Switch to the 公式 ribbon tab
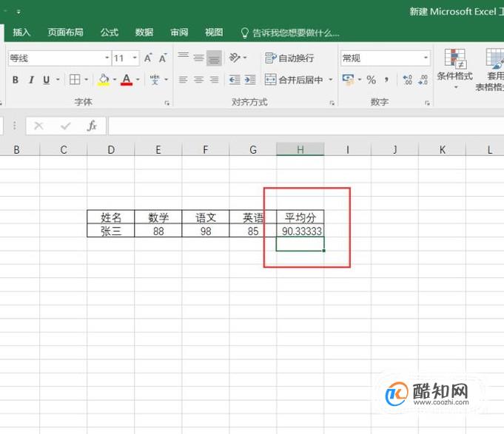 pyautogui.click(x=110, y=32)
